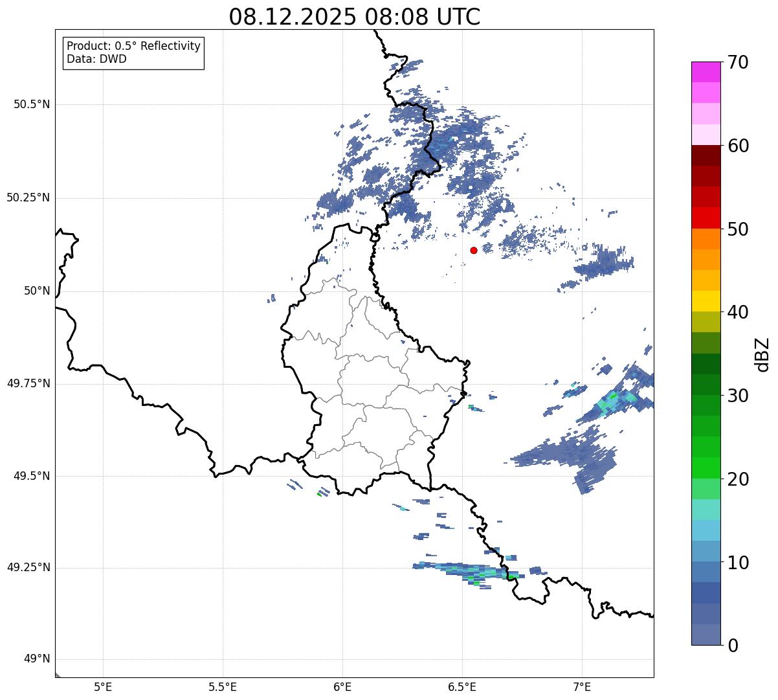This screenshot has width=778, height=700.
Task: Click the Product: 0.5° Reflectivity label
Action: tap(133, 46)
